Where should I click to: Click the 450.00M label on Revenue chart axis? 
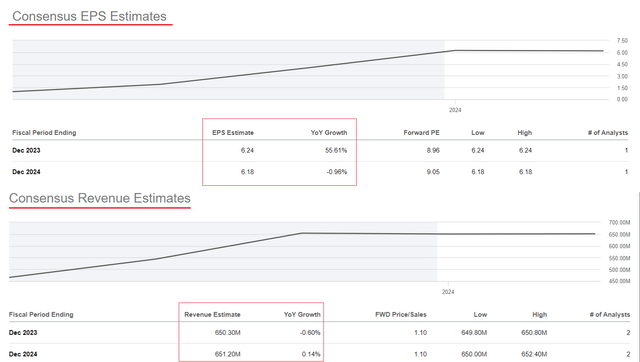[619, 281]
